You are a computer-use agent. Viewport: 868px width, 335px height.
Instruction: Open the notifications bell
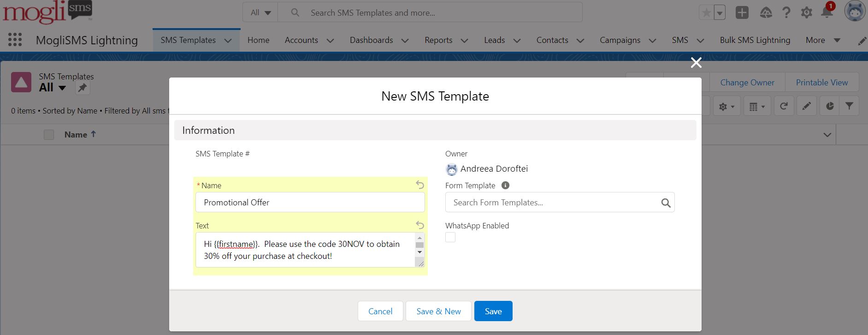pos(827,12)
